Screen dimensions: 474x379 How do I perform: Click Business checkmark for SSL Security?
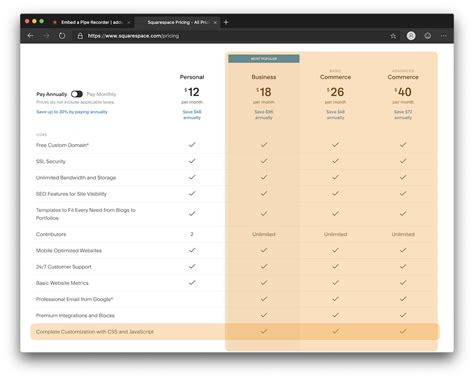coord(264,161)
